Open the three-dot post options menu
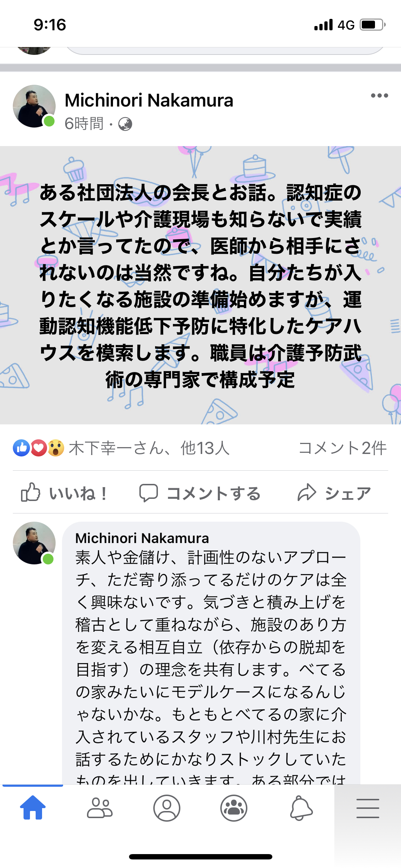This screenshot has width=401, height=868. click(x=379, y=95)
